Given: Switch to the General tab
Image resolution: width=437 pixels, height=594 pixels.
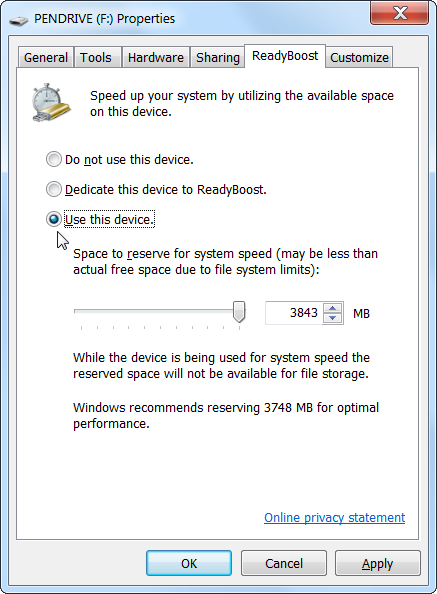Looking at the screenshot, I should point(45,58).
